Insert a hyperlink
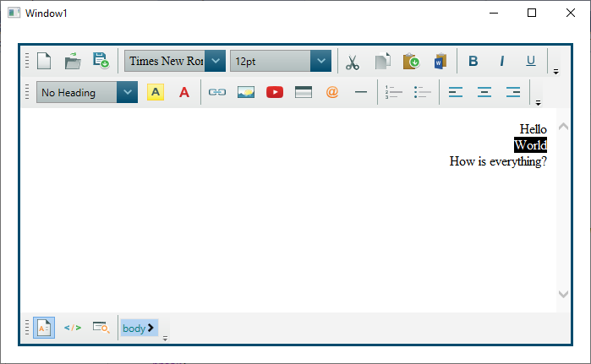This screenshot has height=364, width=591. click(x=217, y=92)
